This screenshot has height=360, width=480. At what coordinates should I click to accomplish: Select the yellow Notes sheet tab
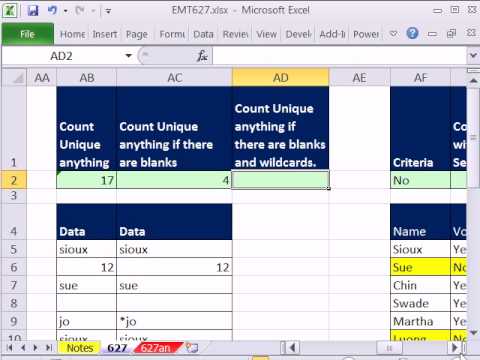coord(80,348)
